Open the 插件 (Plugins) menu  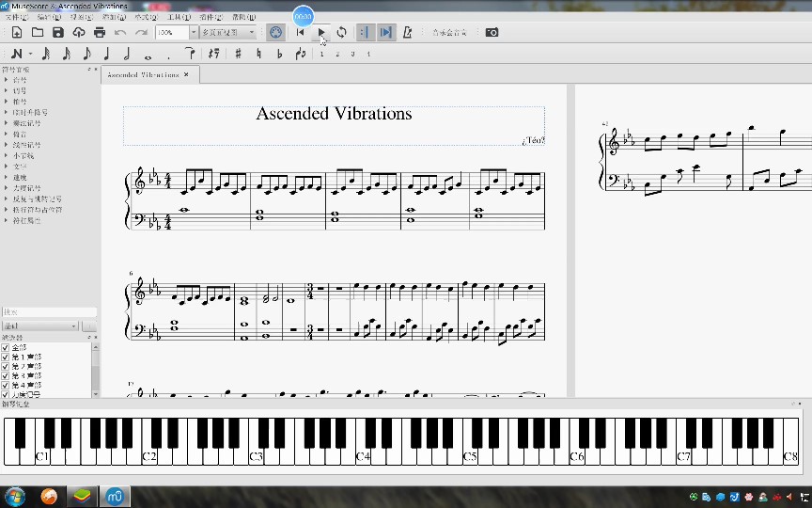(x=211, y=17)
